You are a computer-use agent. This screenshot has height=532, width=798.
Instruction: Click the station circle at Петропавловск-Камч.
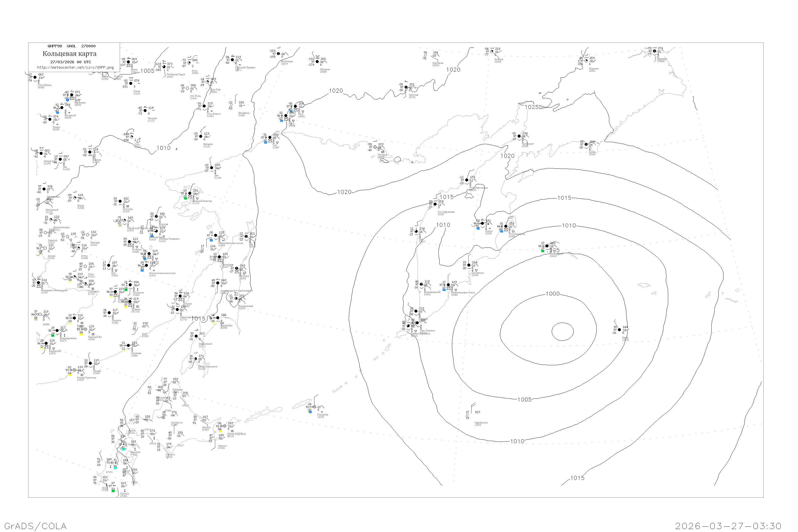[x=448, y=285]
